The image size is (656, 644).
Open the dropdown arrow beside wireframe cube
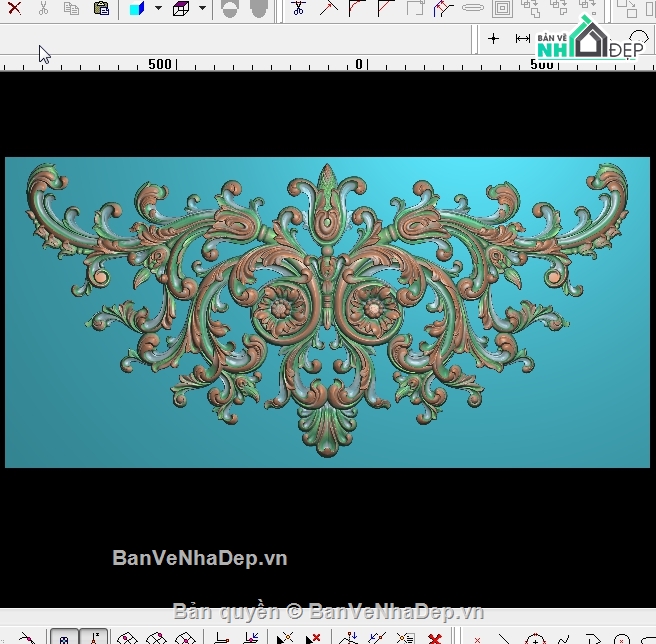pyautogui.click(x=202, y=9)
